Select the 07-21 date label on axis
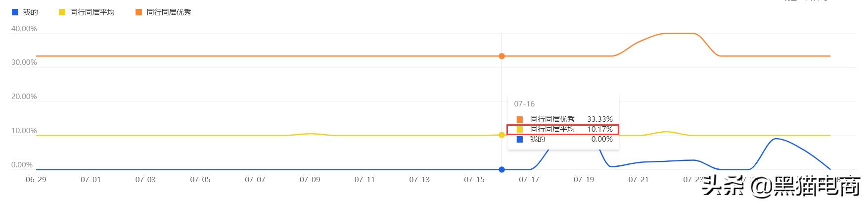868x204 pixels. point(639,180)
